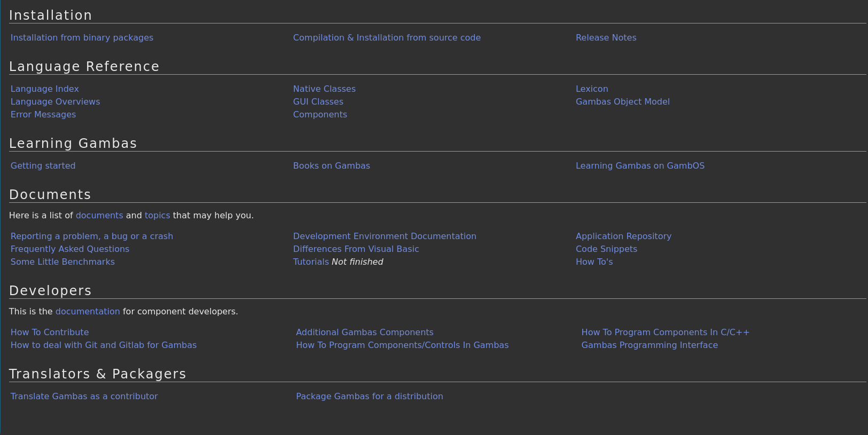Click the Translators & Packagers heading
Screen dimensions: 868x435
tap(97, 374)
